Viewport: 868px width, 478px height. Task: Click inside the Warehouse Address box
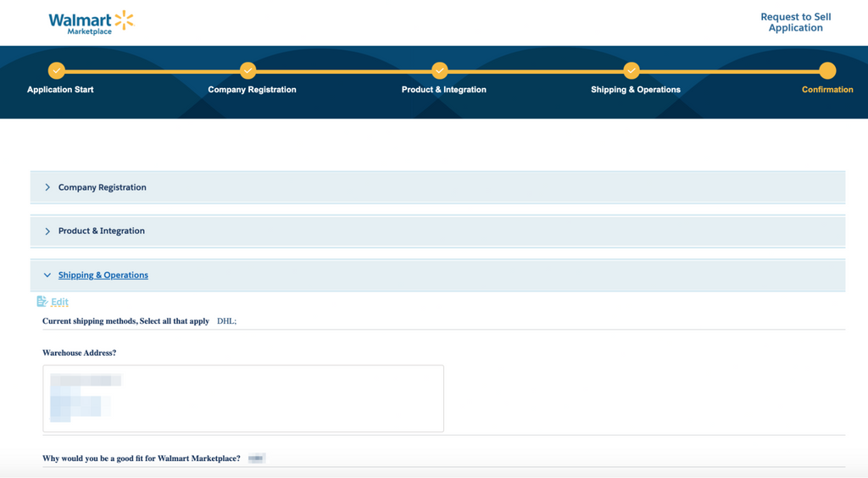243,398
